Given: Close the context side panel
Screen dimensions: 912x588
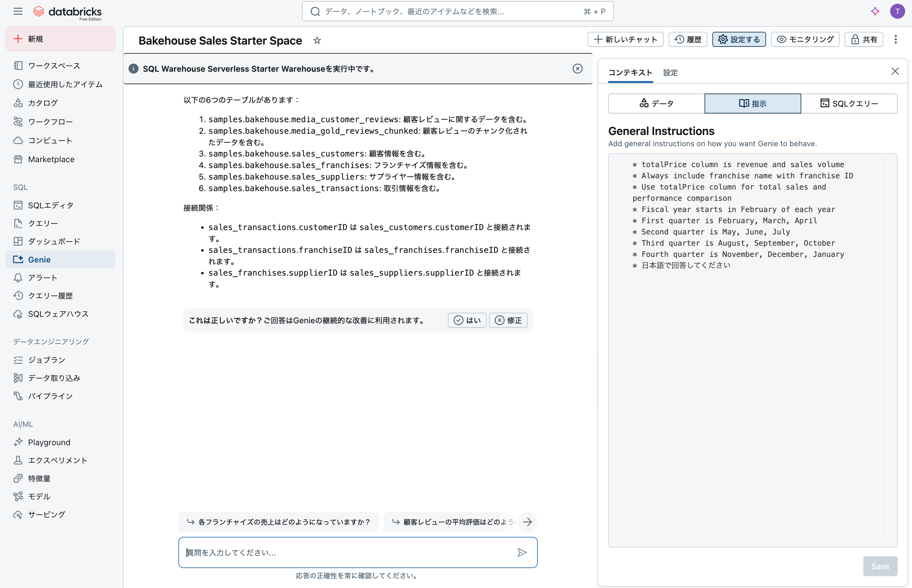Looking at the screenshot, I should pyautogui.click(x=895, y=71).
